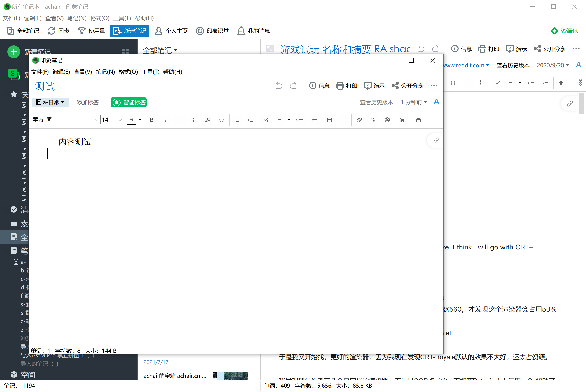Click the green plus new-note icon in the sidebar
The height and width of the screenshot is (392, 586).
click(x=14, y=52)
